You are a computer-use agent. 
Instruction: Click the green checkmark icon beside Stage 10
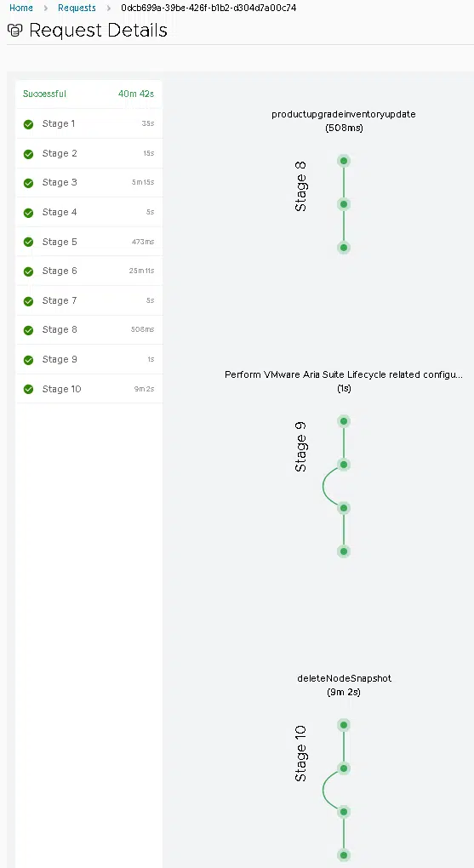[28, 390]
